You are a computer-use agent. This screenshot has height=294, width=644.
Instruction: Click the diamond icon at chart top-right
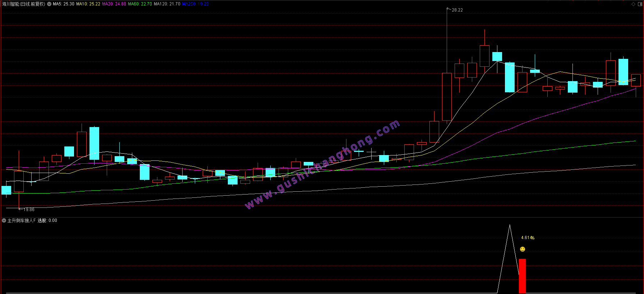pos(633,4)
